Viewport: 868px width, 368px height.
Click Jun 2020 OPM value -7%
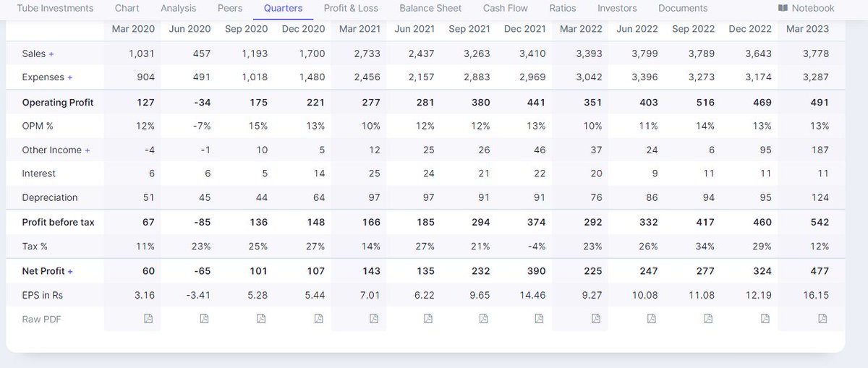tap(202, 126)
